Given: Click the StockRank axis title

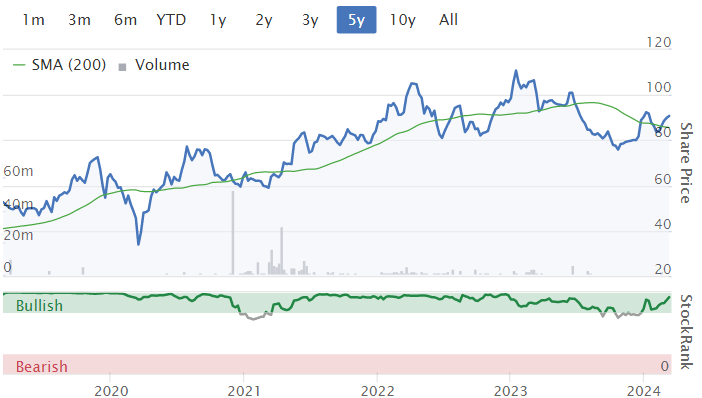Looking at the screenshot, I should [x=685, y=332].
